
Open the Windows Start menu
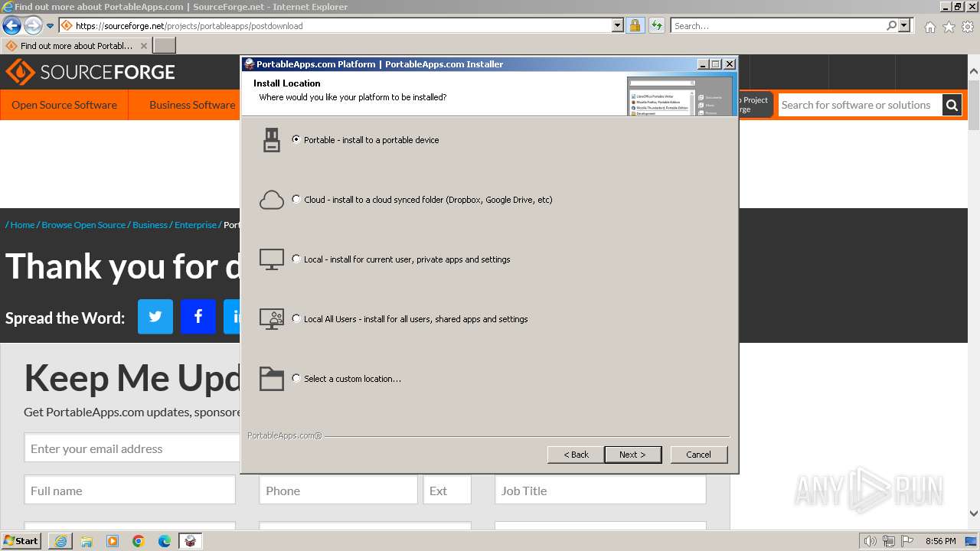[21, 541]
